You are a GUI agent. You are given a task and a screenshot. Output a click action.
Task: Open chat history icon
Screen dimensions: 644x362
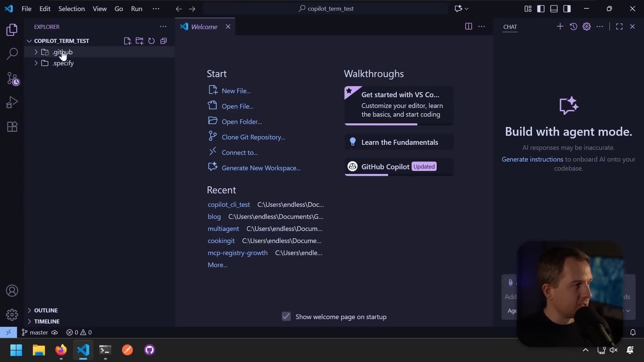click(573, 26)
